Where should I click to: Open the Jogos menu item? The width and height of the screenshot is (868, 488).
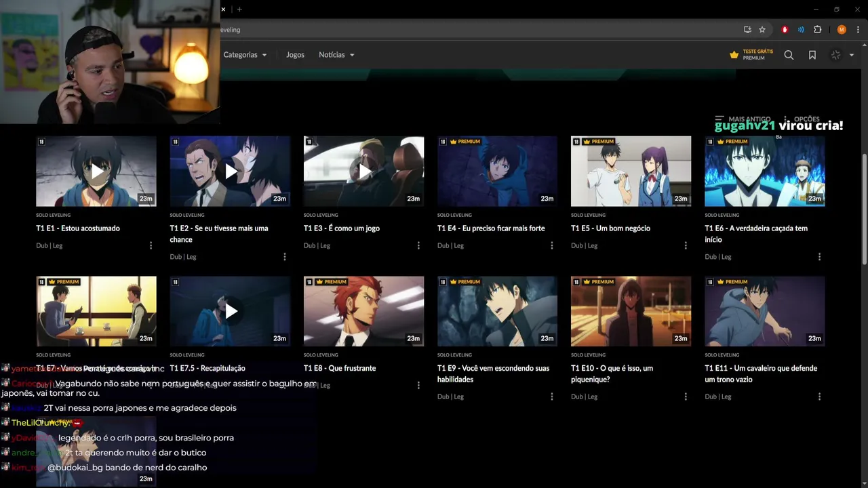(295, 55)
